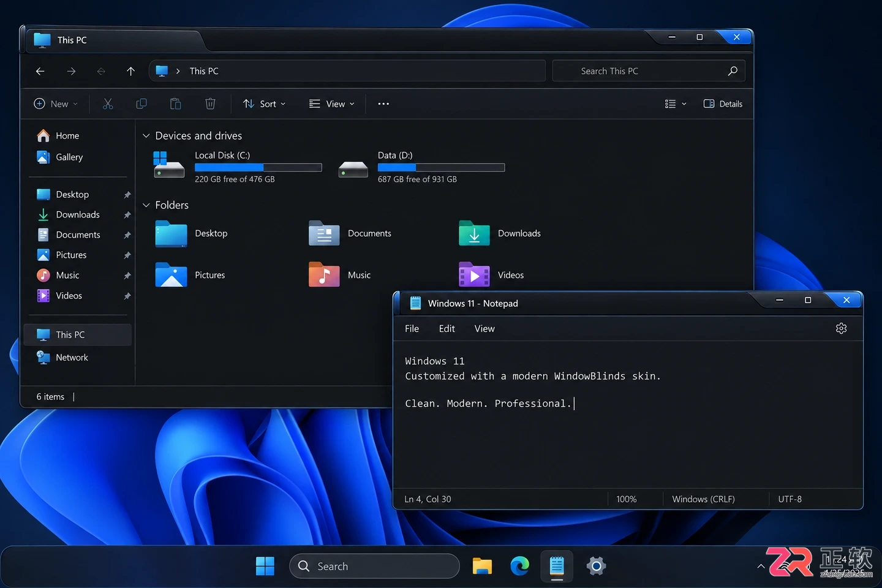This screenshot has height=588, width=882.
Task: Click '220 GB free of 476 GB' text
Action: (235, 179)
